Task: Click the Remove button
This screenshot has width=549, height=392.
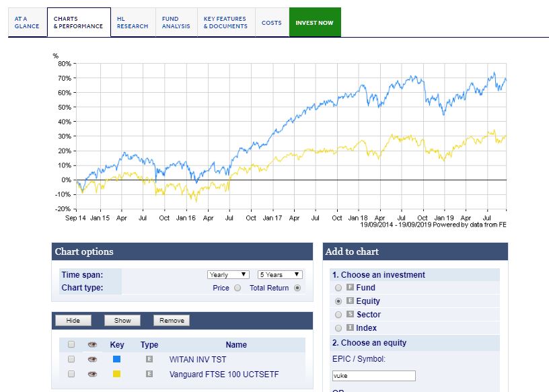Action: (172, 320)
